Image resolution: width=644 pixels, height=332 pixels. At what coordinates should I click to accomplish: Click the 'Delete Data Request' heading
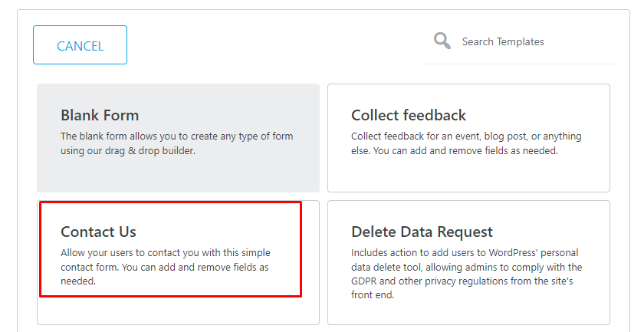tap(422, 232)
